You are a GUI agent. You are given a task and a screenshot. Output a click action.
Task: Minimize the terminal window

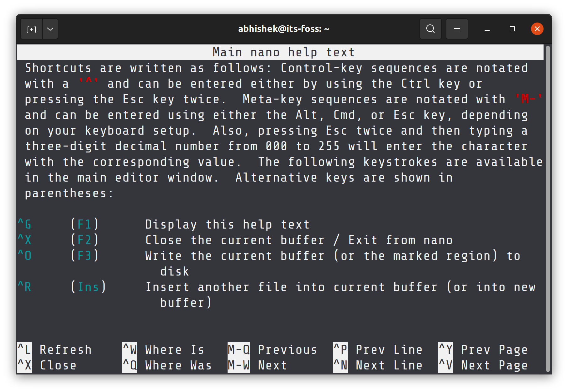tap(487, 29)
